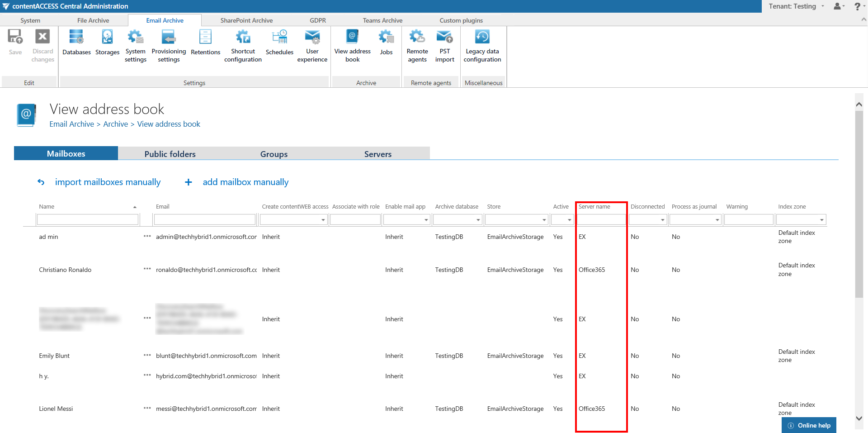Switch to the Public folders tab
868x433 pixels.
pyautogui.click(x=170, y=154)
